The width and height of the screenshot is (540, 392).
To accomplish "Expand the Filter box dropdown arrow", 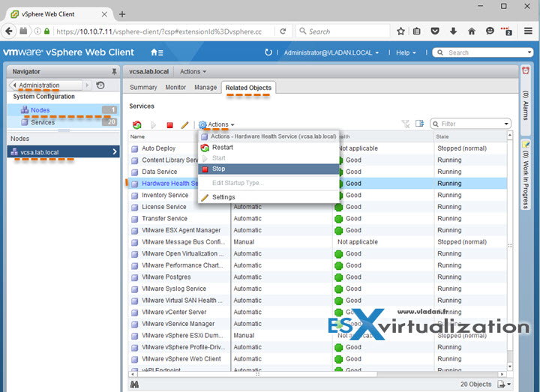I will pos(506,124).
